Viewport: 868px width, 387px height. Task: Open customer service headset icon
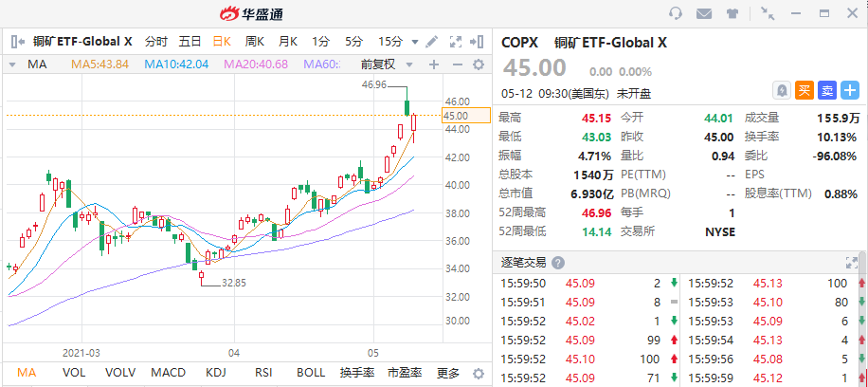(x=676, y=13)
